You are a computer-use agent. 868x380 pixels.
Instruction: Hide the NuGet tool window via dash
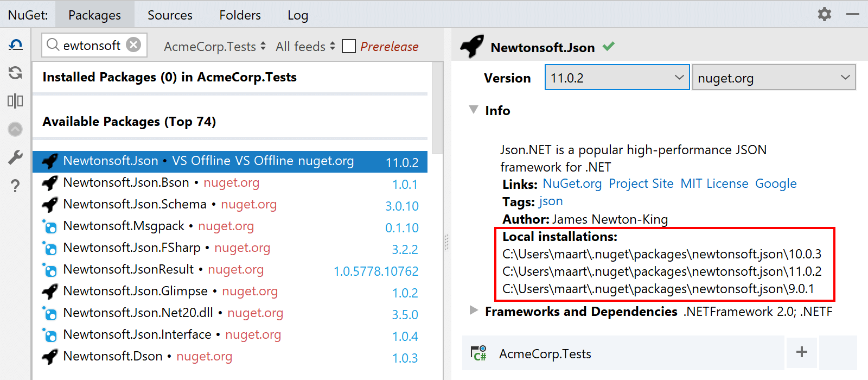(853, 15)
